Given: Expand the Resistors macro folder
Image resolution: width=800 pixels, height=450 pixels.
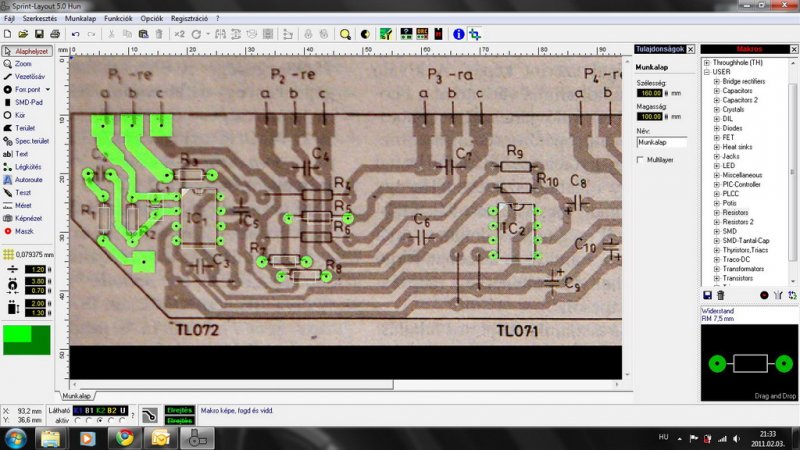Looking at the screenshot, I should click(x=717, y=212).
